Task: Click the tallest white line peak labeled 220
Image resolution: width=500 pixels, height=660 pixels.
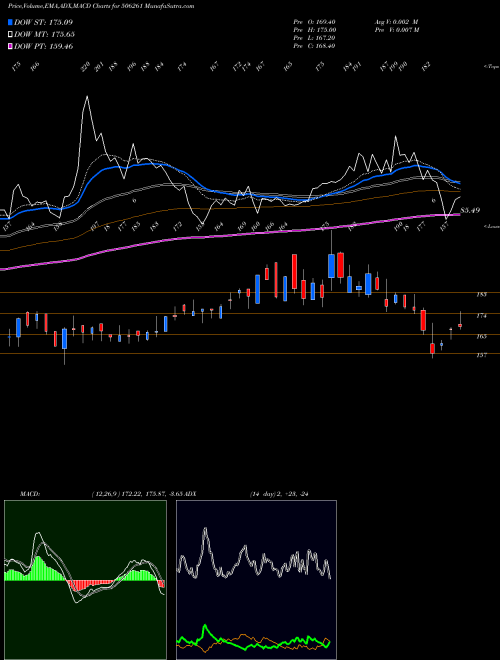Action: [87, 98]
